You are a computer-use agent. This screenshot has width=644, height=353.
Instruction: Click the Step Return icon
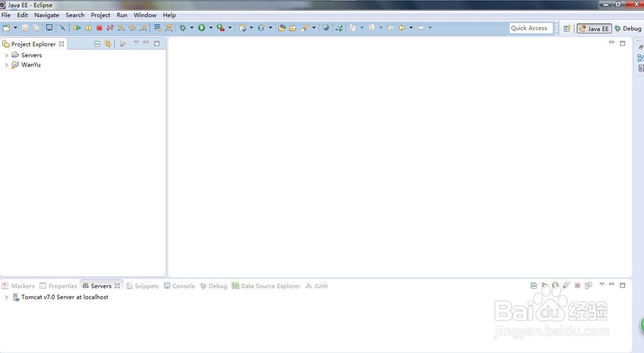tap(144, 28)
